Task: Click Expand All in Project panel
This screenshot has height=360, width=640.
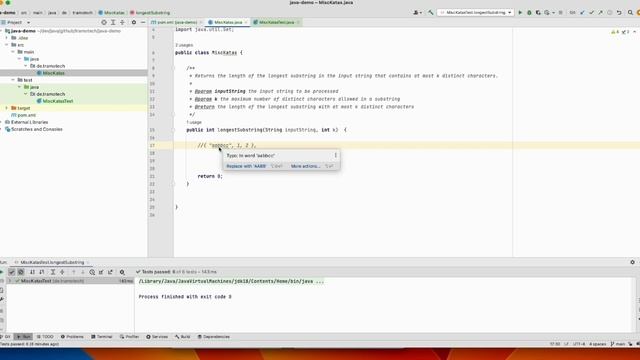Action: (113, 22)
